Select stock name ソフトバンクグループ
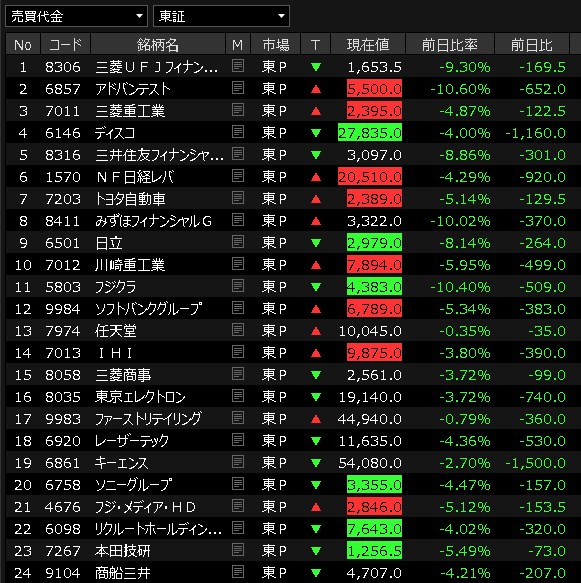Screen dimensions: 581x583 [149, 309]
